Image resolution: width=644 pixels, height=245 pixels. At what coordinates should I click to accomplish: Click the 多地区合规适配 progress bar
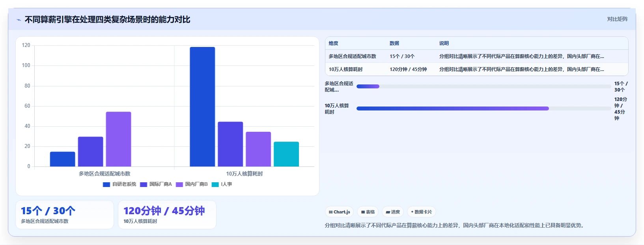tap(483, 86)
